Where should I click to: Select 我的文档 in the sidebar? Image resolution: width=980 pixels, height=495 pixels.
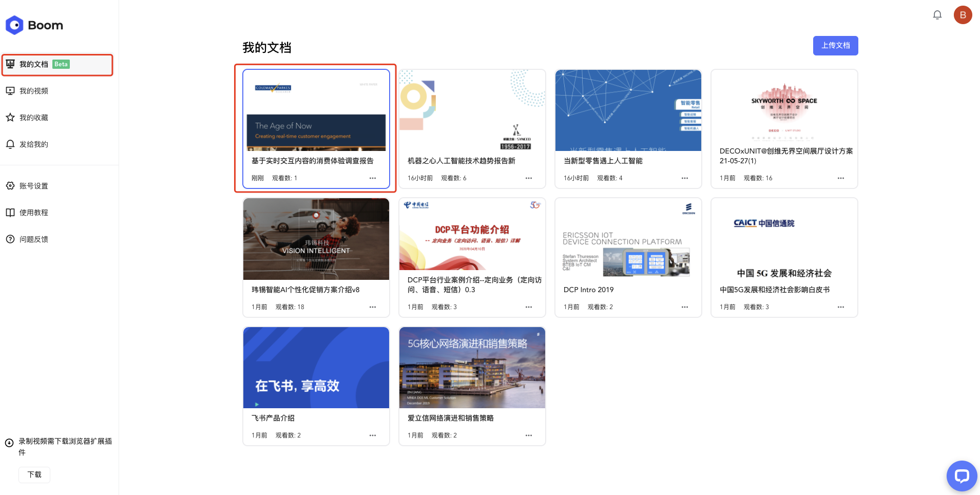tap(57, 65)
